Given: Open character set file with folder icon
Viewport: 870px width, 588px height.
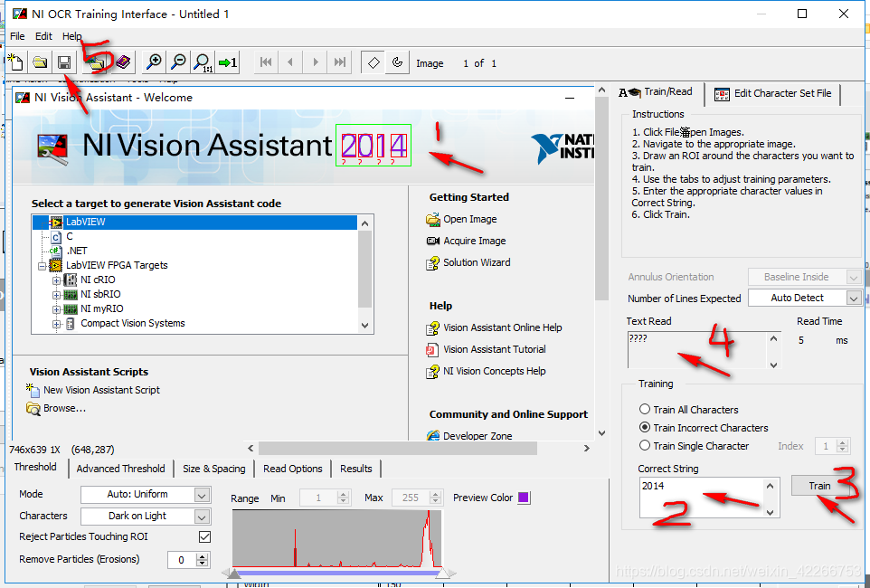Looking at the screenshot, I should coord(40,62).
